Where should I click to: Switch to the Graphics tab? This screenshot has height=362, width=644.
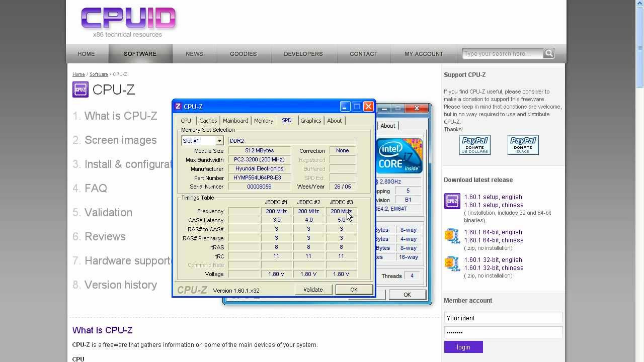point(311,121)
